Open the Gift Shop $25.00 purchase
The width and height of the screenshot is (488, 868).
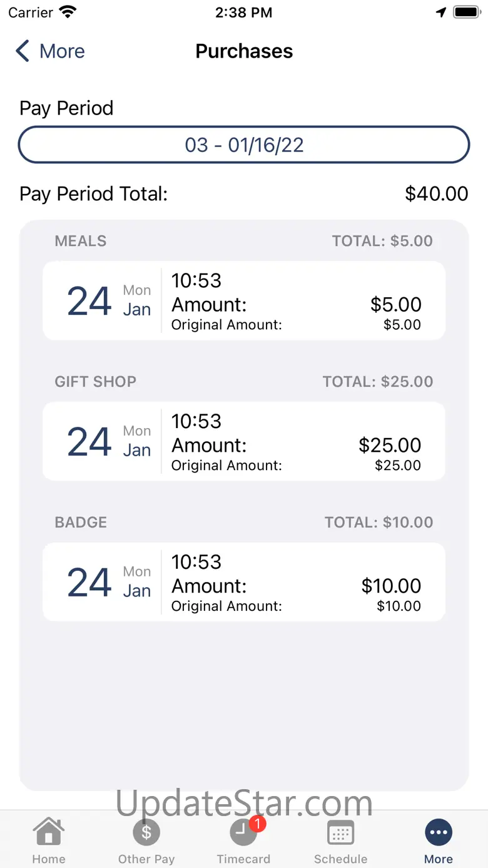(x=244, y=442)
